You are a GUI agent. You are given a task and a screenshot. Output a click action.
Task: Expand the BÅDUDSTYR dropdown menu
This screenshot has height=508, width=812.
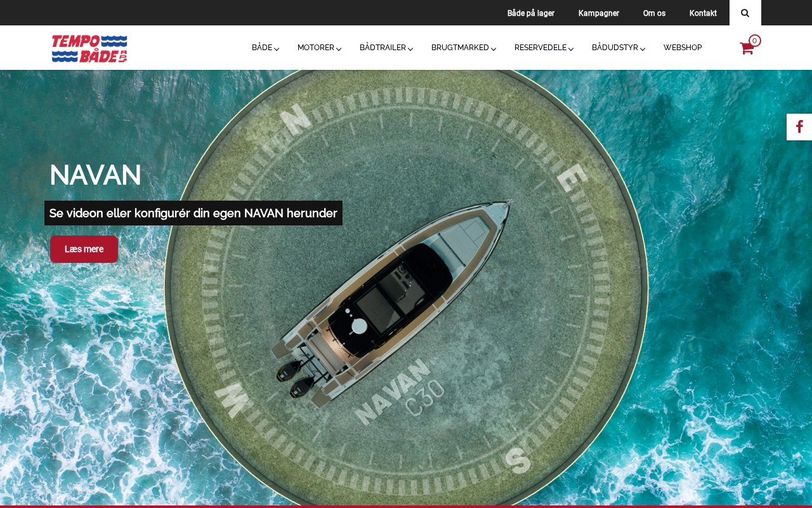[619, 48]
